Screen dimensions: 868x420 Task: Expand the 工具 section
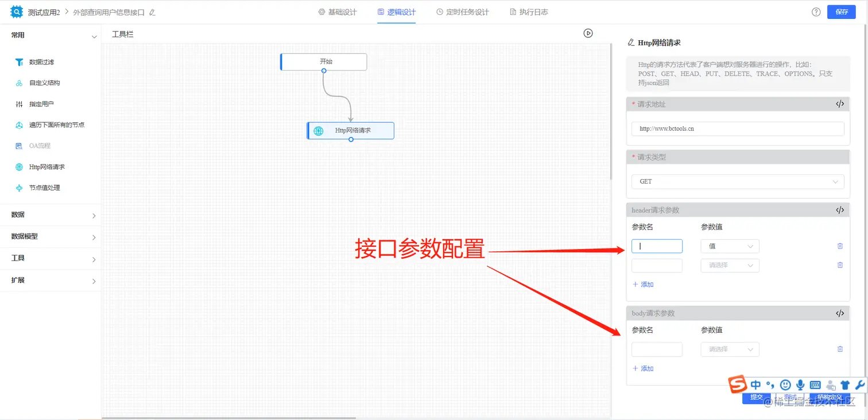(94, 259)
